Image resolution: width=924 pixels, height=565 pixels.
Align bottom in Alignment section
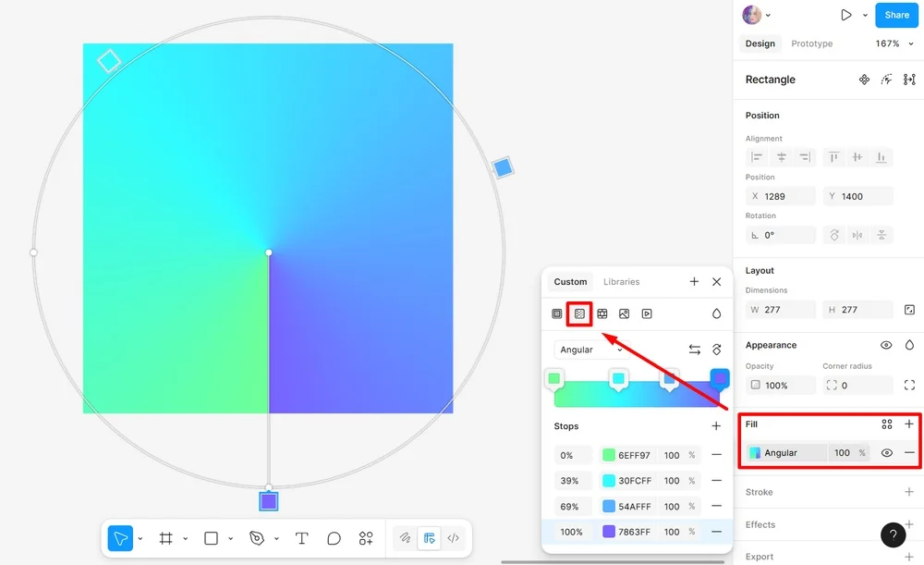click(881, 157)
